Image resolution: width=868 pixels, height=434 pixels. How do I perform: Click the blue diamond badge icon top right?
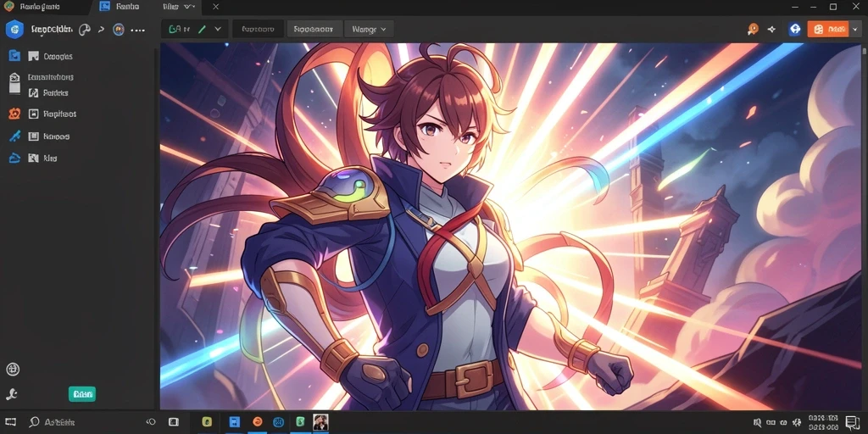[795, 30]
